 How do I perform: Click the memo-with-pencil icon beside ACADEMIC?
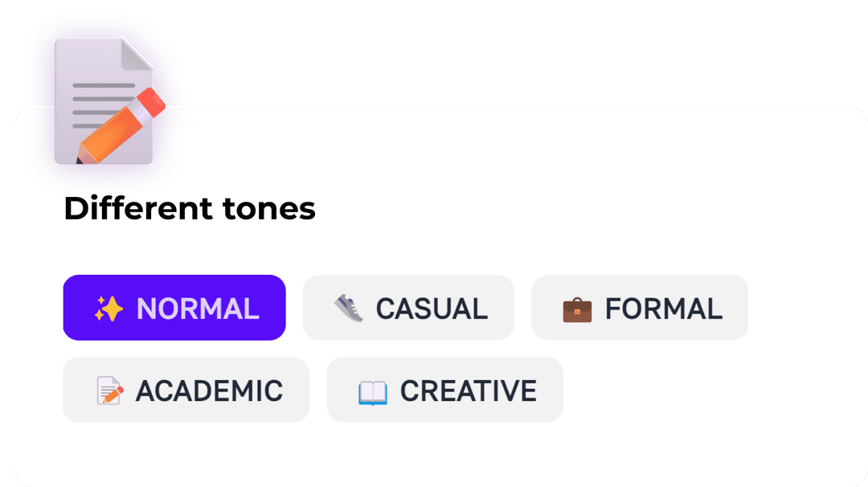pos(109,391)
